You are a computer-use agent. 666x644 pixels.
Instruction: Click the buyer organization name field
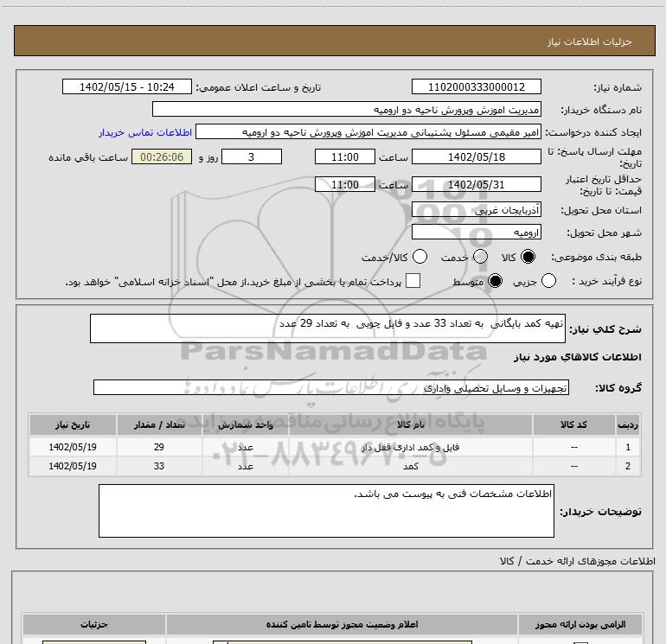click(x=347, y=110)
